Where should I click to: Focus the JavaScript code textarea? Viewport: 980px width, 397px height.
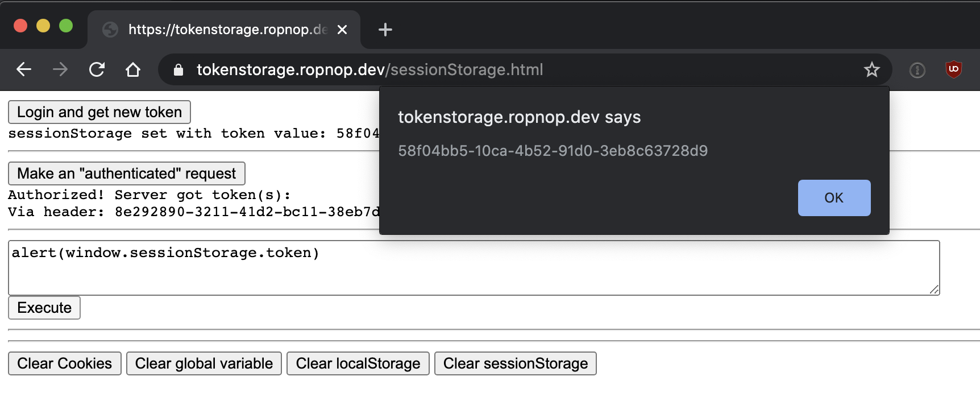474,268
